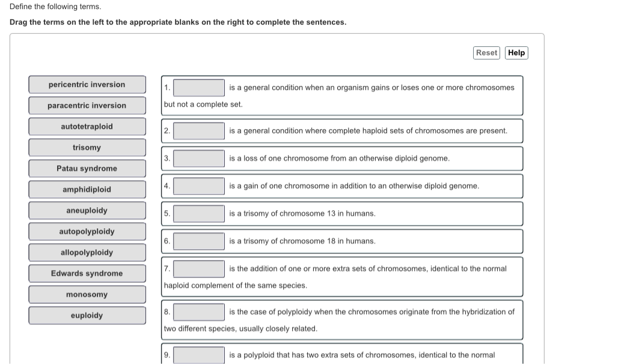The height and width of the screenshot is (364, 630).
Task: Select the euploidy term tile
Action: (87, 315)
